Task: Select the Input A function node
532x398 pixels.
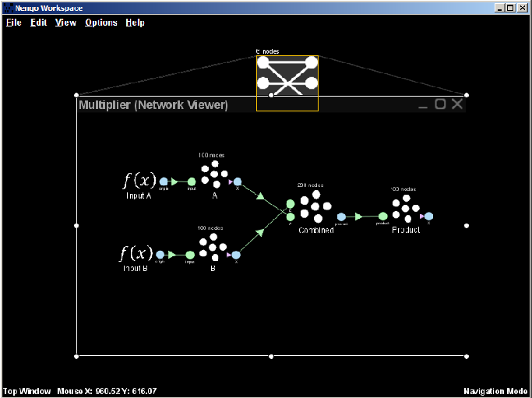Action: pos(139,180)
